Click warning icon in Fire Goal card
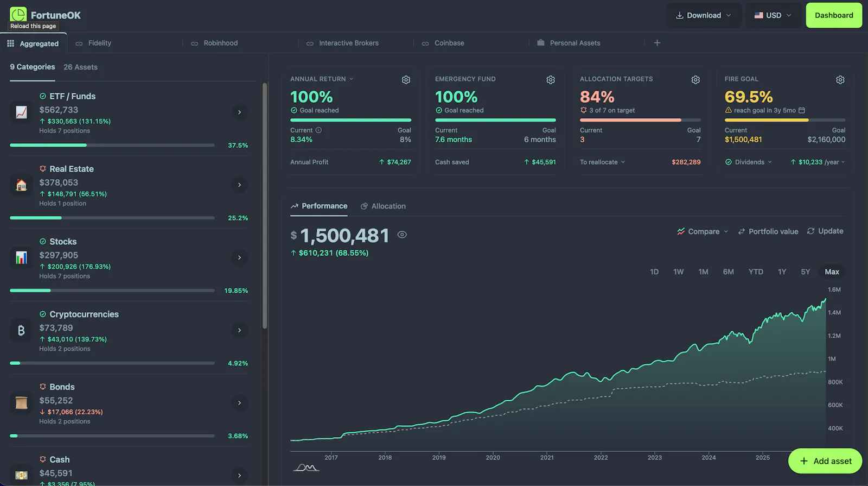 (x=729, y=110)
